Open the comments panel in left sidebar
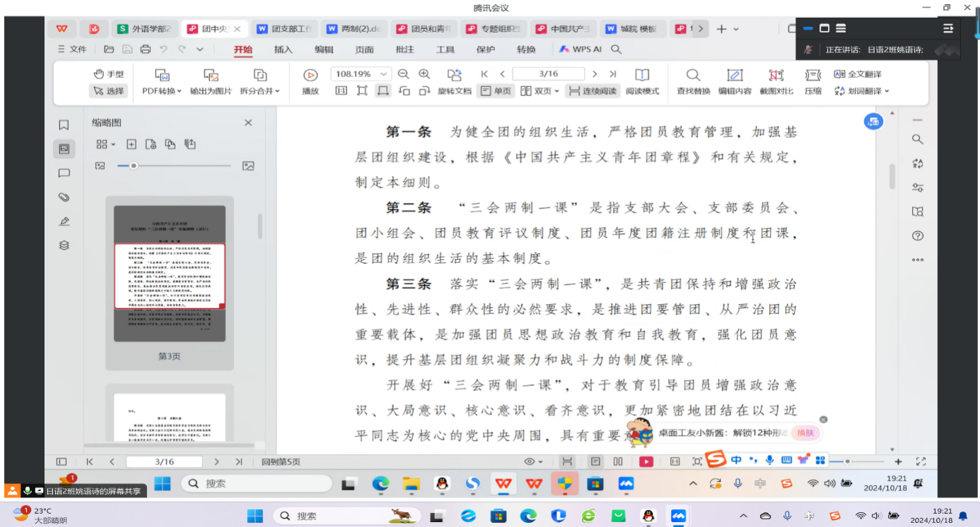 pos(64,173)
